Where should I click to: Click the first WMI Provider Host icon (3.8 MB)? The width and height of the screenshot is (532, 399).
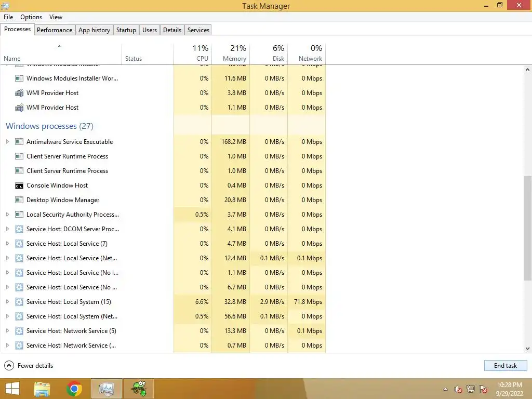coord(19,93)
